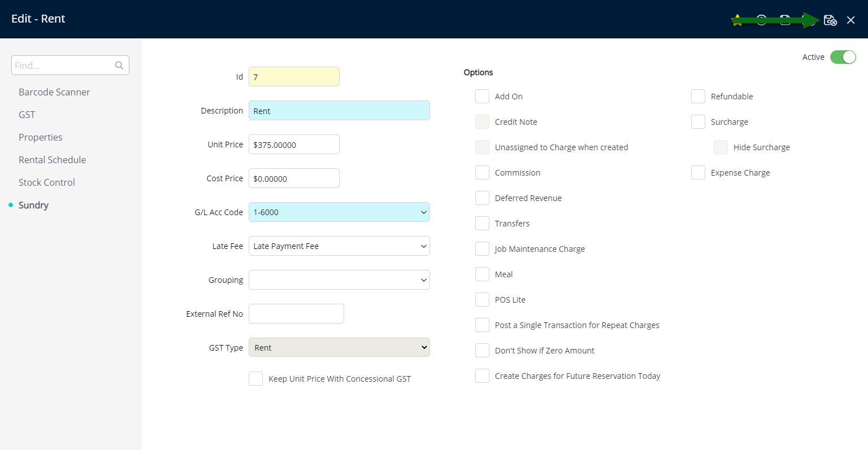Switch to Stock Control section
The height and width of the screenshot is (450, 868).
click(x=47, y=182)
